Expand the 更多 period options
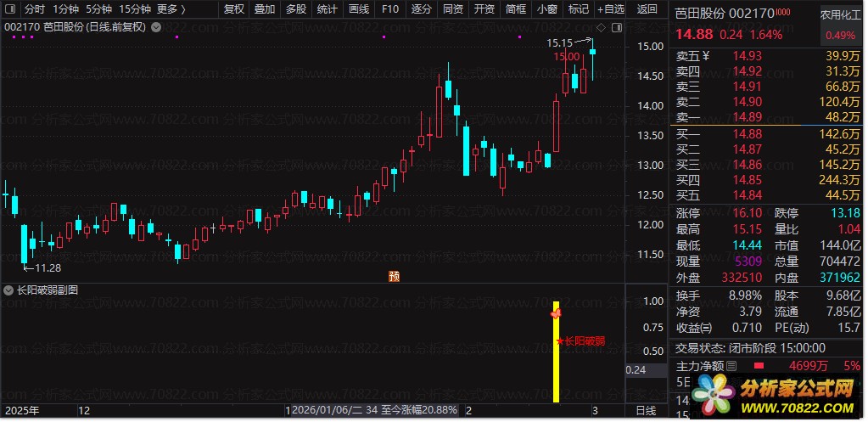This screenshot has height=422, width=868. 171,8
